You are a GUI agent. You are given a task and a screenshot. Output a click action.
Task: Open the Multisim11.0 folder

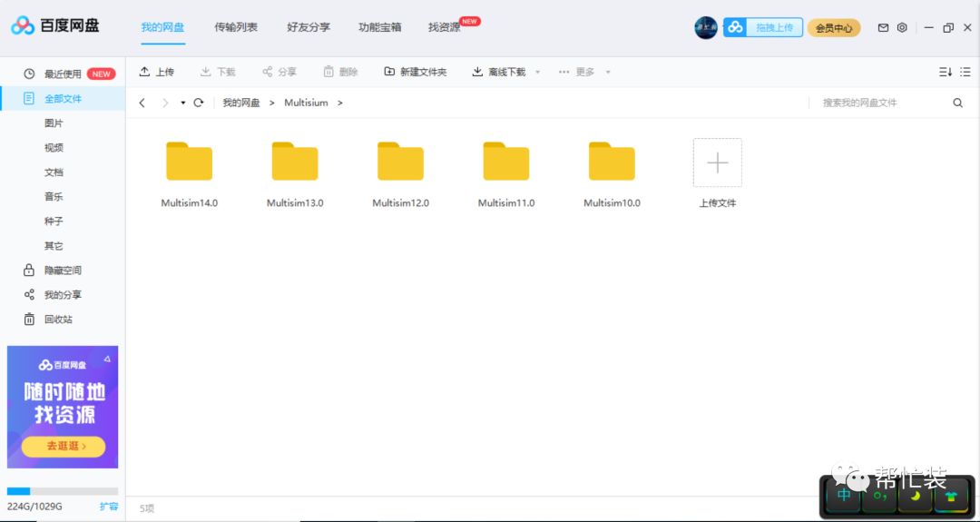(506, 162)
